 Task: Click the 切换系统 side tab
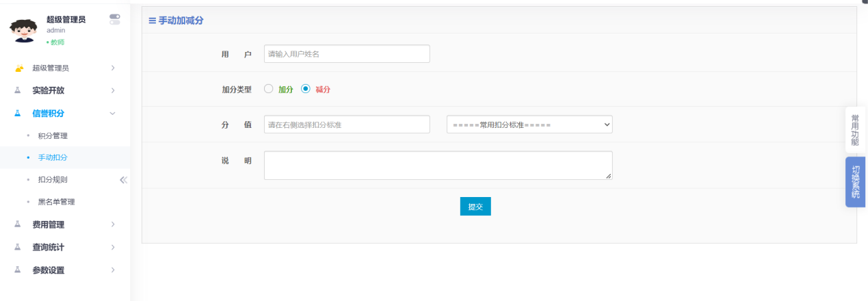coord(855,182)
